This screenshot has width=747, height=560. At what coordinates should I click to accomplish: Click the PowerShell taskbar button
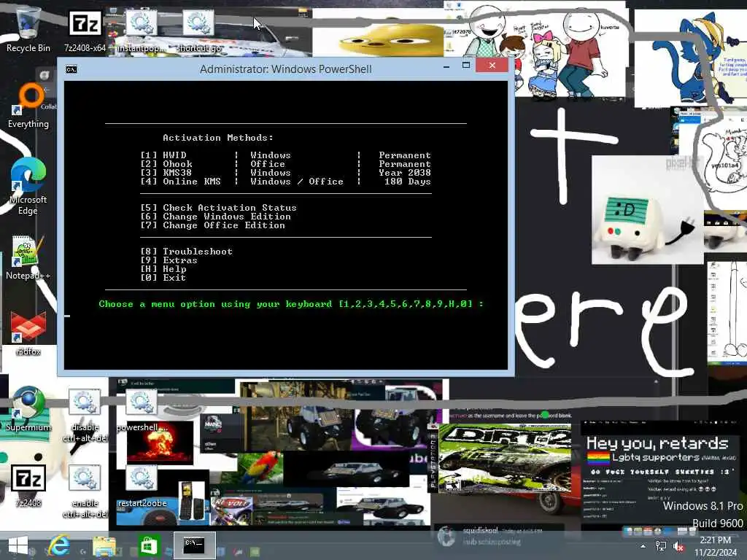194,545
